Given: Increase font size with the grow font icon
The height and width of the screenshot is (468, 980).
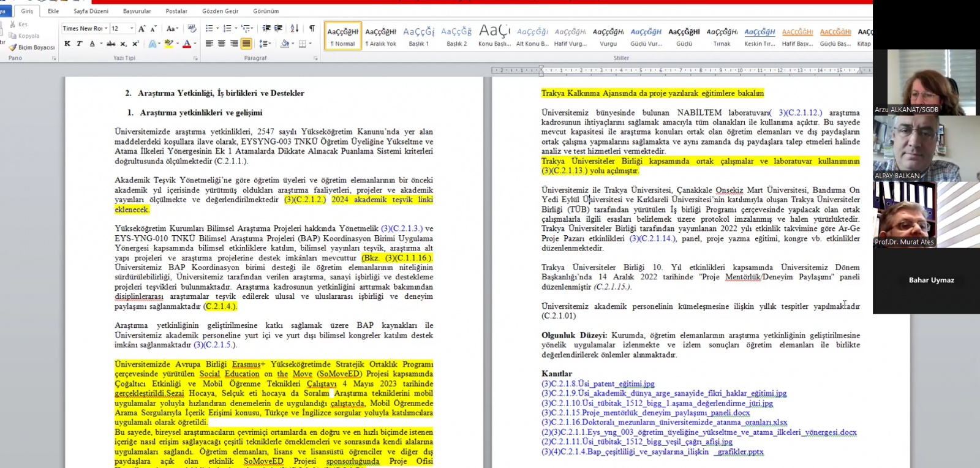Looking at the screenshot, I should pyautogui.click(x=142, y=28).
